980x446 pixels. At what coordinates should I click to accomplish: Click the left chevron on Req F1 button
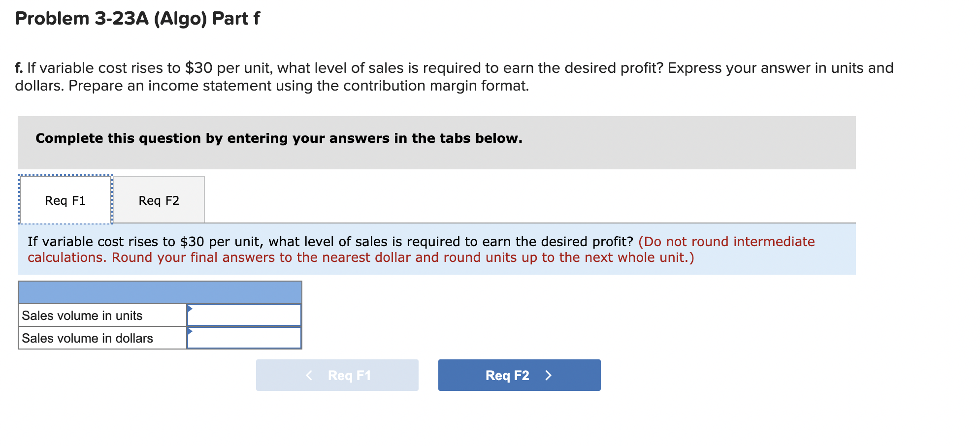pos(309,375)
